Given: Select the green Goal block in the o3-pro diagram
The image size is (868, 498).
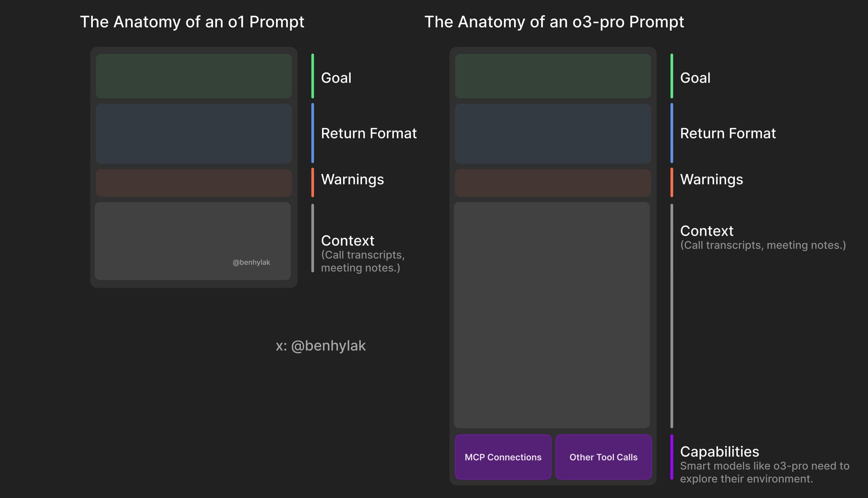Looking at the screenshot, I should pyautogui.click(x=552, y=76).
